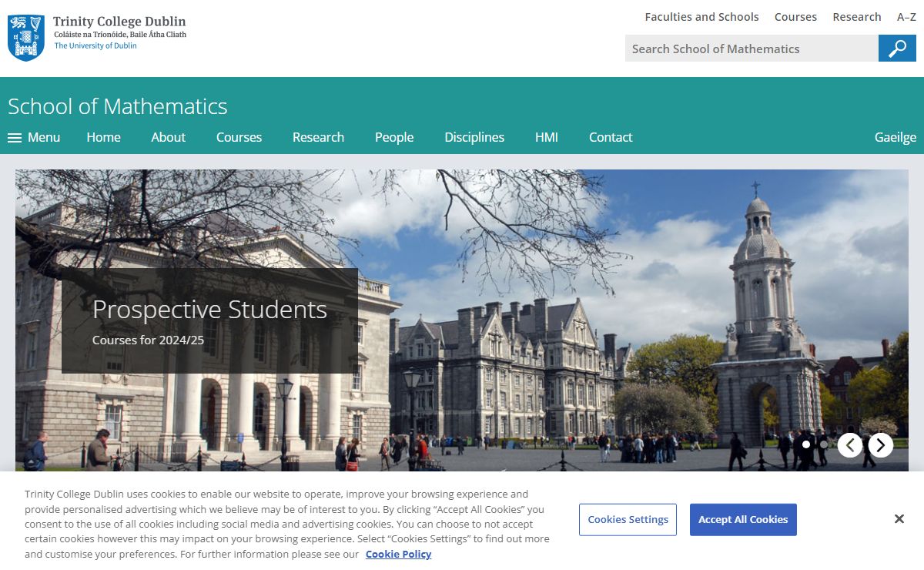Open the Cookie Policy link
The image size is (924, 570).
398,554
